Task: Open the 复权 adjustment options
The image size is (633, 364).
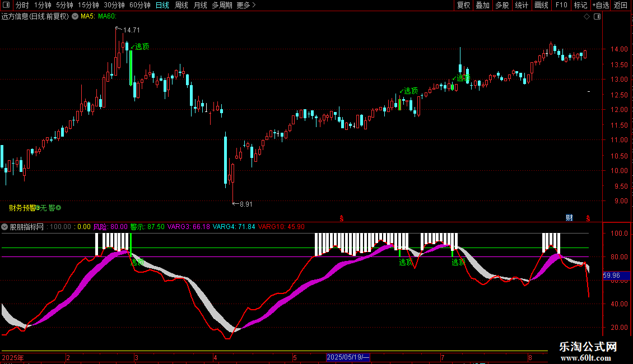Action: click(463, 5)
